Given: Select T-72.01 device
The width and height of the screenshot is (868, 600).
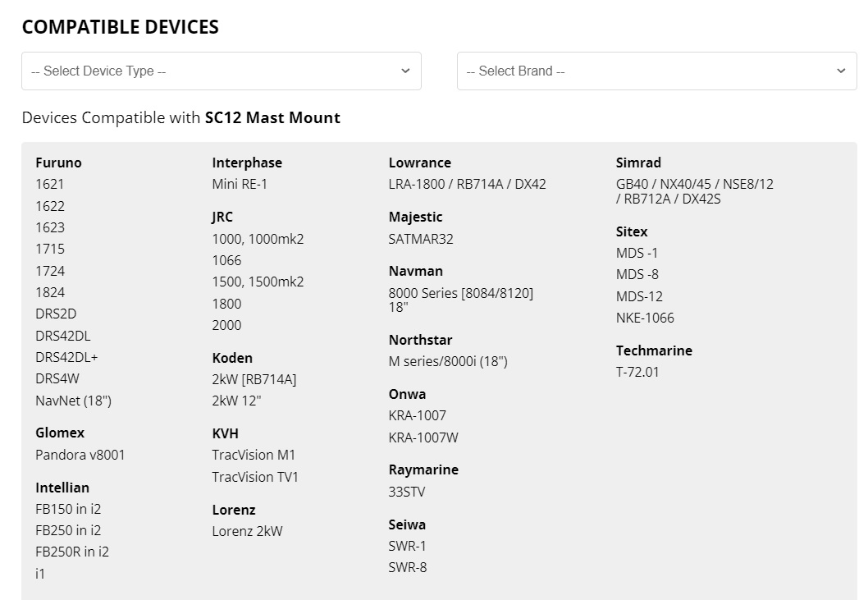Looking at the screenshot, I should pyautogui.click(x=637, y=372).
